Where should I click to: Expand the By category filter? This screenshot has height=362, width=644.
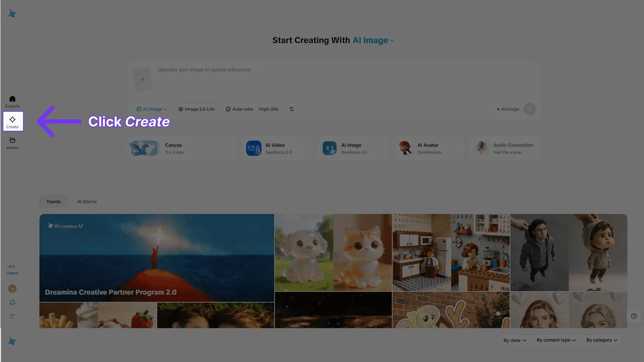coord(601,340)
